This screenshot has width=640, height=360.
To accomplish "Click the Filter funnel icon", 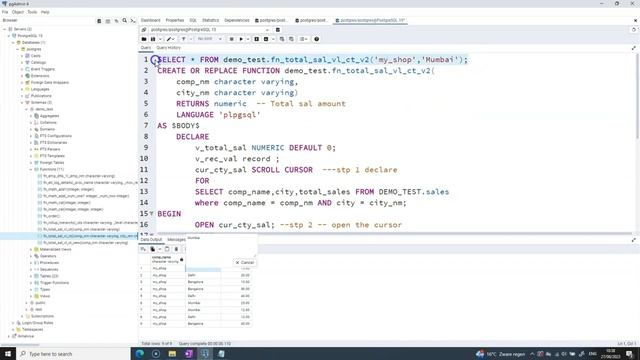I will click(183, 39).
